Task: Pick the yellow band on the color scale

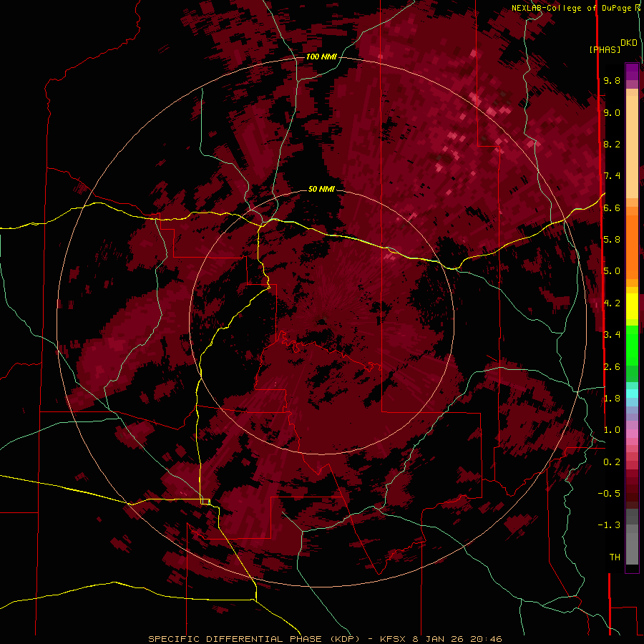Action: coord(632,306)
